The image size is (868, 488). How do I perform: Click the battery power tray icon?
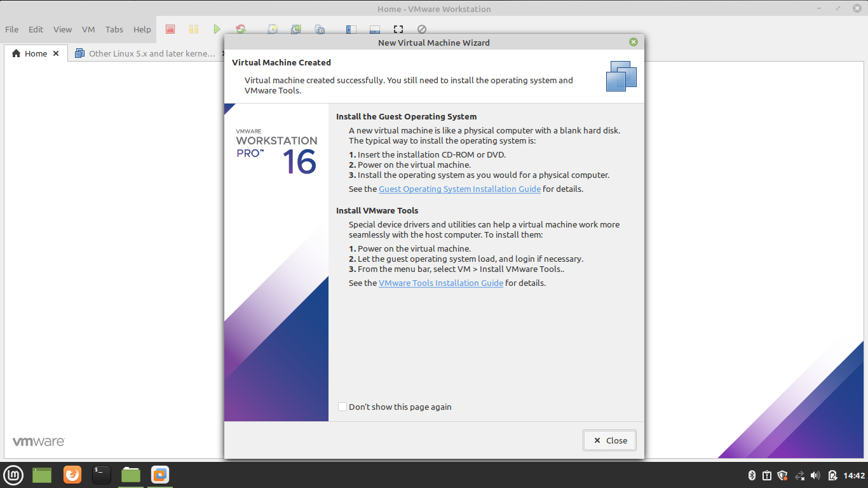point(832,475)
